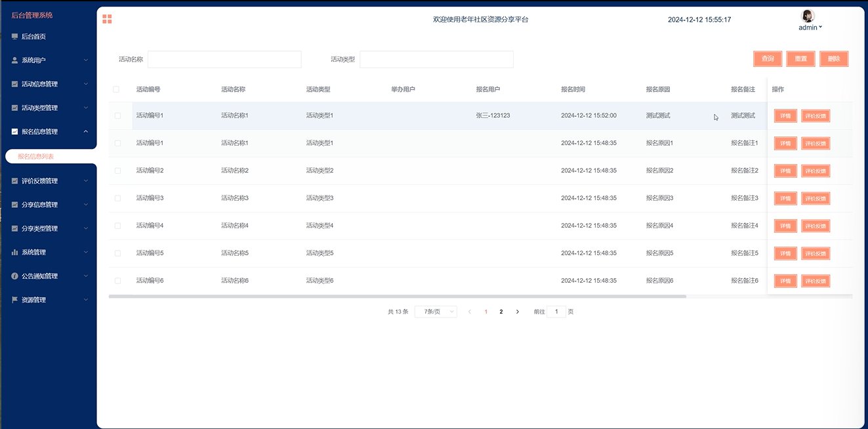
Task: Click the chart icon beside 报名信息管理
Action: (14, 131)
